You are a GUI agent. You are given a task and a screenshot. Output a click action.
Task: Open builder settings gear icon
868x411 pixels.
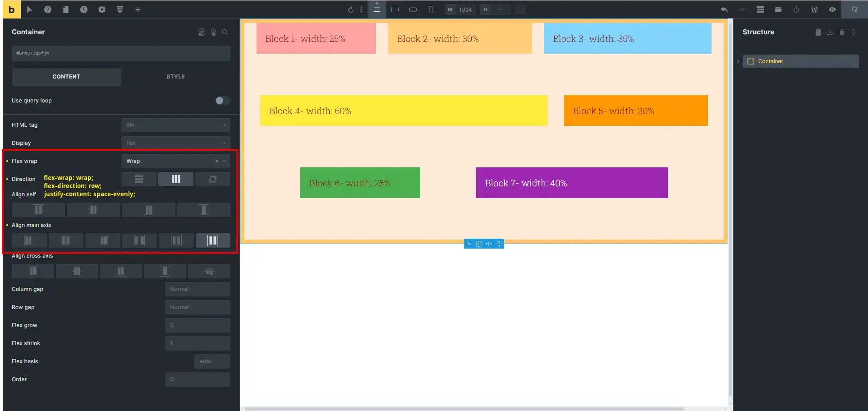(102, 9)
